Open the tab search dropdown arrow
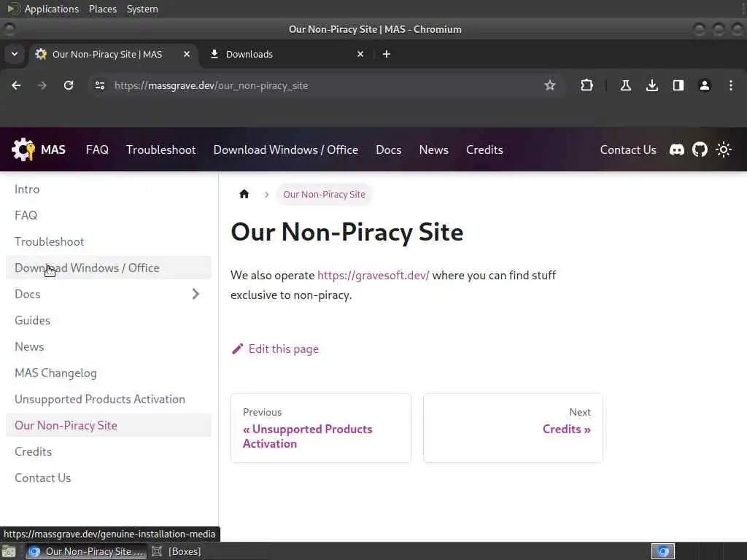The height and width of the screenshot is (560, 747). point(15,54)
